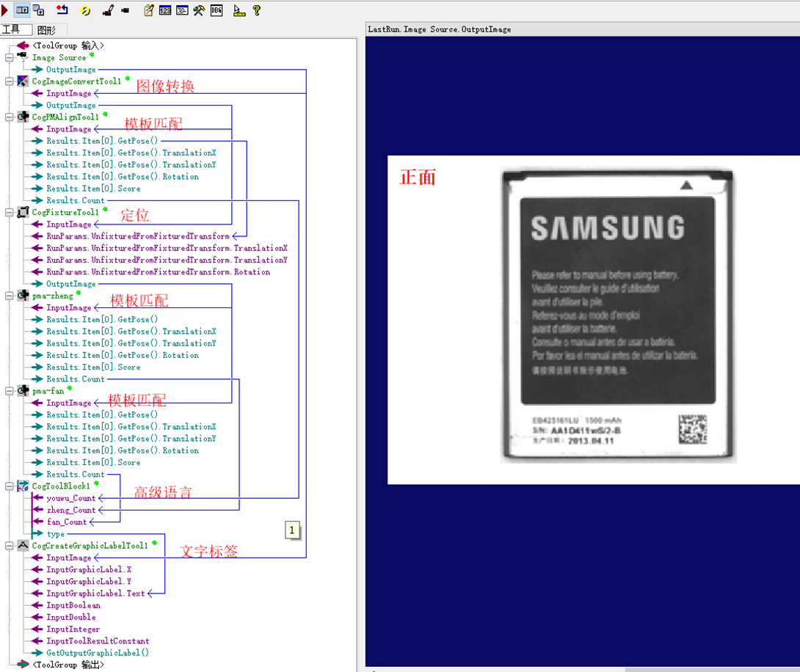The image size is (800, 672).
Task: Click the Samsung battery image in display
Action: (x=617, y=316)
